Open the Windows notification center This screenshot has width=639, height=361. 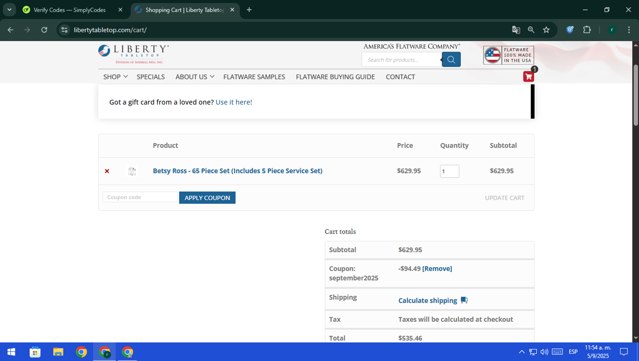(624, 352)
